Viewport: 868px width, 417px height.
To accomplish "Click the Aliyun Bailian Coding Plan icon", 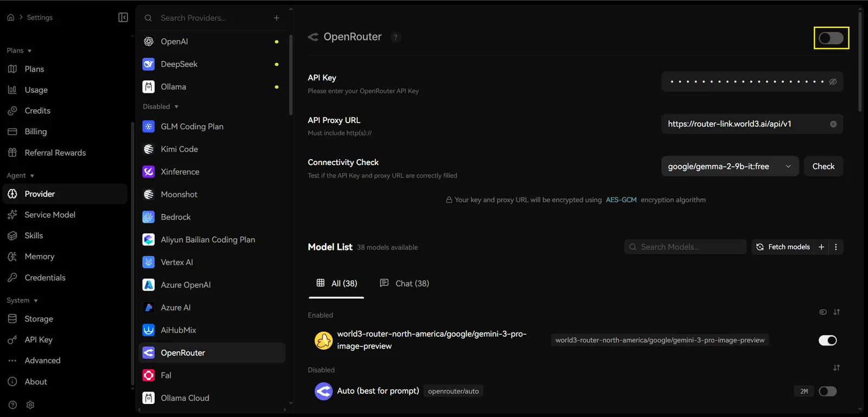I will click(149, 239).
